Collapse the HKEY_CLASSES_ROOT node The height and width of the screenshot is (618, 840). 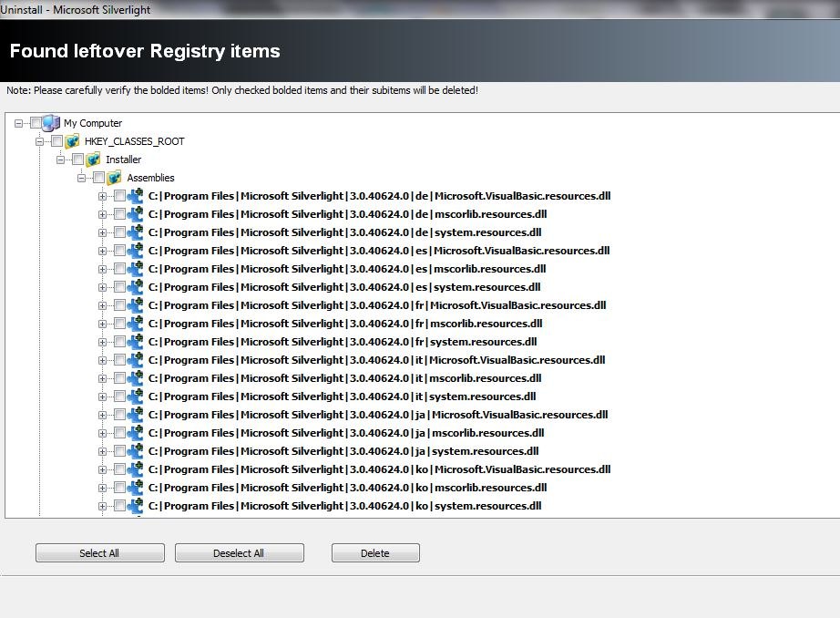(40, 141)
